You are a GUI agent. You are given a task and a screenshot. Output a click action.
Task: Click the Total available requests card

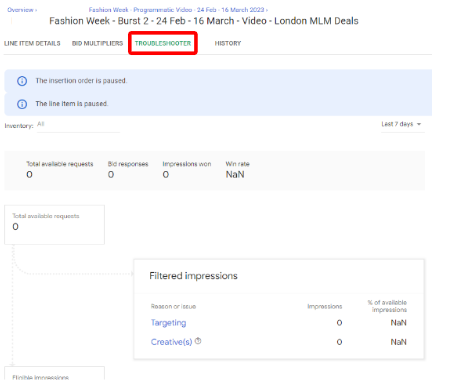[x=54, y=225]
